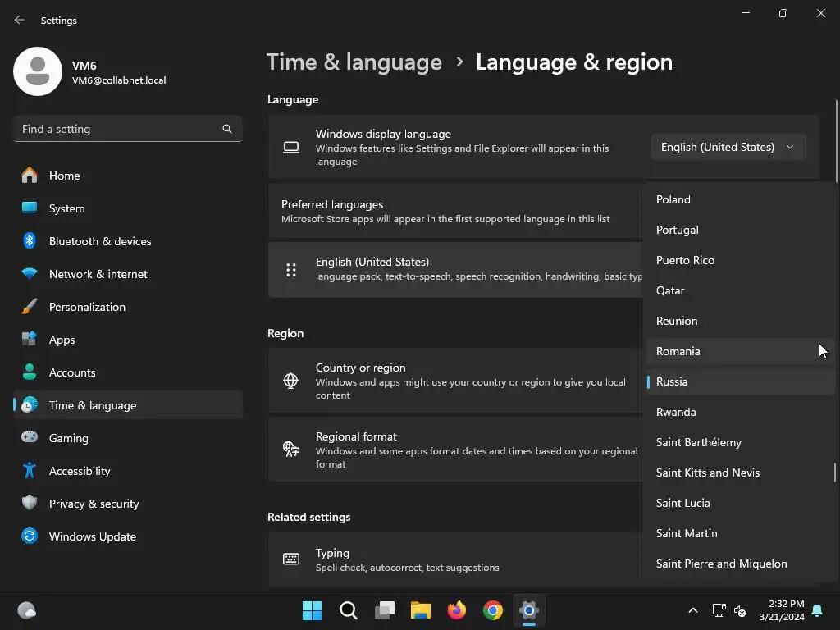
Task: Open Network & internet label in the sidebar
Action: (x=98, y=274)
